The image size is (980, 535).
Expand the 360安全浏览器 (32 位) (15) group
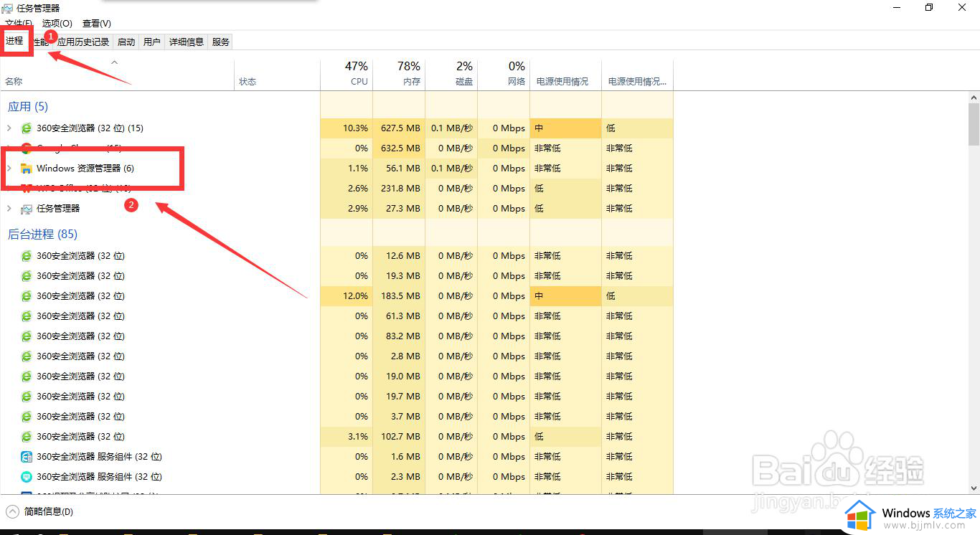tap(9, 128)
